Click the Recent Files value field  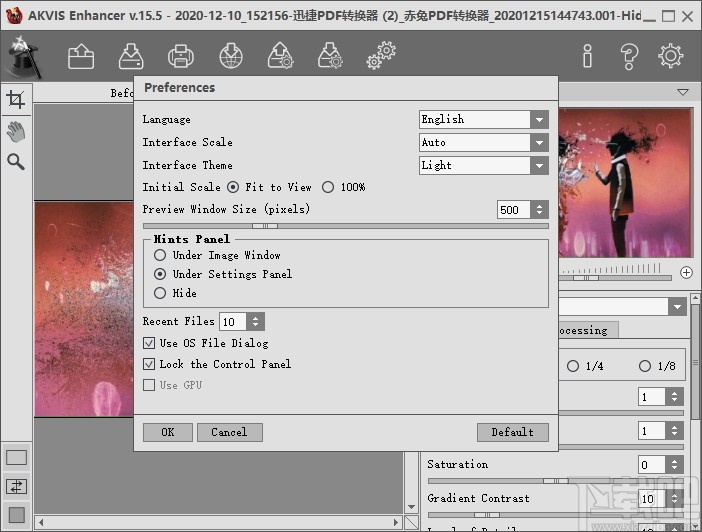pyautogui.click(x=233, y=322)
